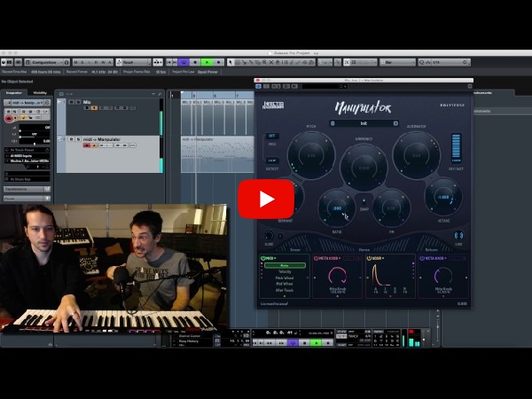Image resolution: width=532 pixels, height=399 pixels.
Task: Select the midi -> Manipulator MIDI clip
Action: click(x=217, y=154)
